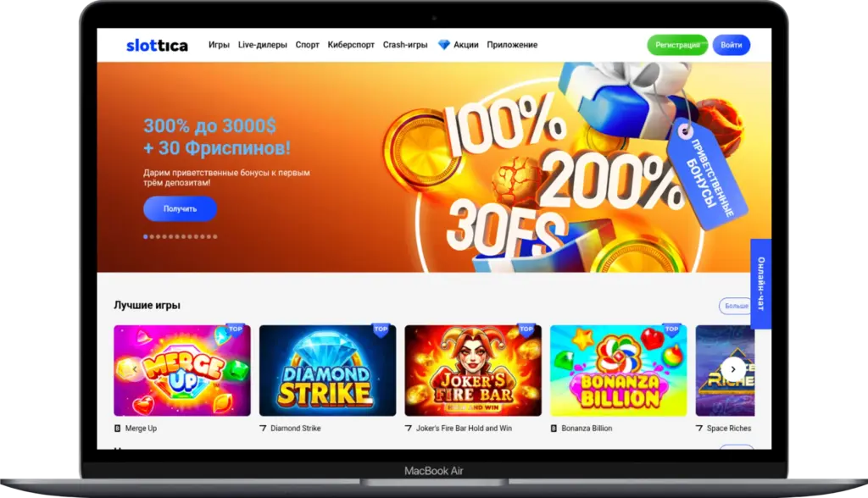
Task: Open the Joker's Fire Bar game thumbnail
Action: [x=473, y=370]
